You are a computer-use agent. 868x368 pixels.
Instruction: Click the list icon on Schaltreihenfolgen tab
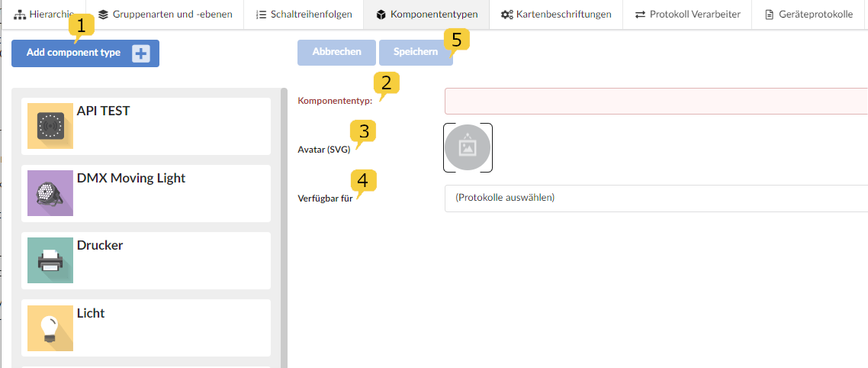point(262,15)
